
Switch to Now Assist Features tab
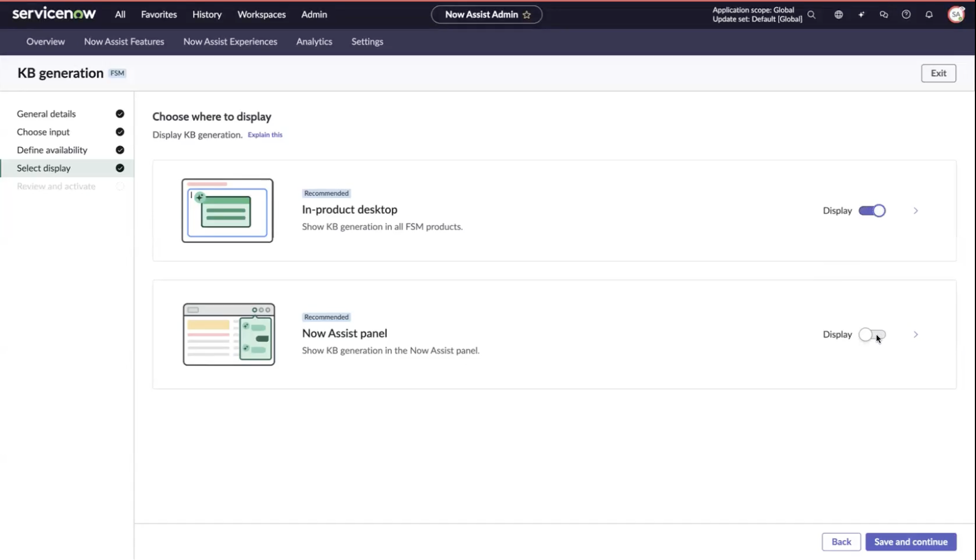click(x=124, y=42)
